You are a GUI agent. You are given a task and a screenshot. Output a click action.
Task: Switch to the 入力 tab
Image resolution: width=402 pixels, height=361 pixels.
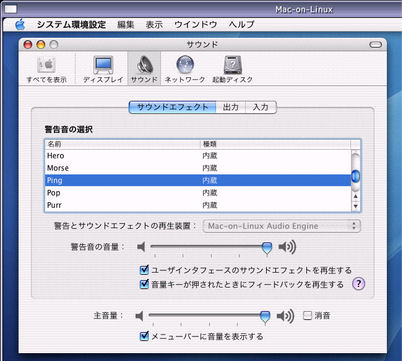pyautogui.click(x=261, y=107)
